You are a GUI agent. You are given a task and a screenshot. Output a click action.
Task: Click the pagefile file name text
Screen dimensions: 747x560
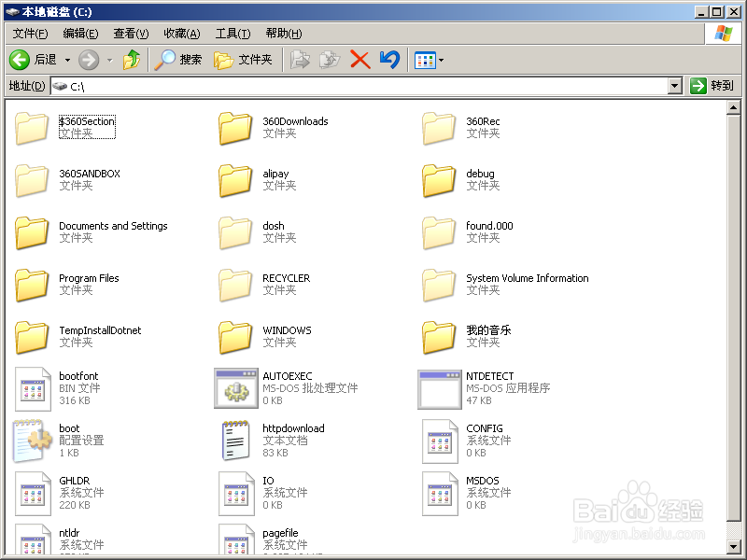click(x=280, y=533)
